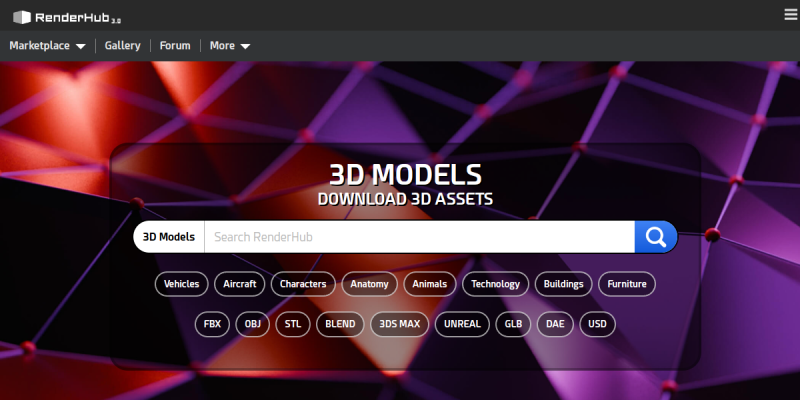Screen dimensions: 800x400
Task: Filter by OBJ file format
Action: pos(253,324)
